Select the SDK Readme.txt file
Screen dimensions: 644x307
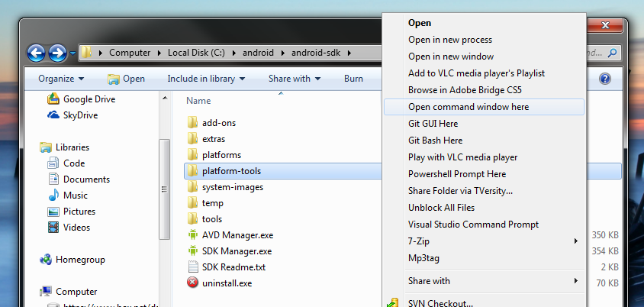click(x=233, y=267)
